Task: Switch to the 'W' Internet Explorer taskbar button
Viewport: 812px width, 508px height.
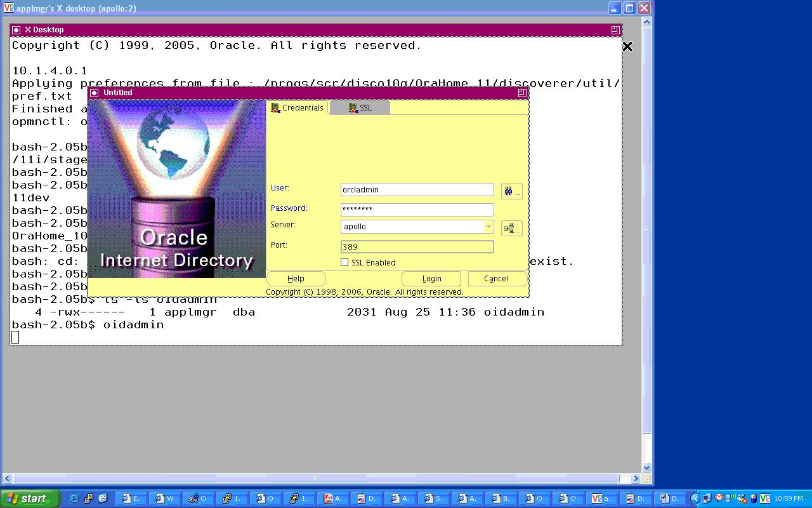Action: 164,498
